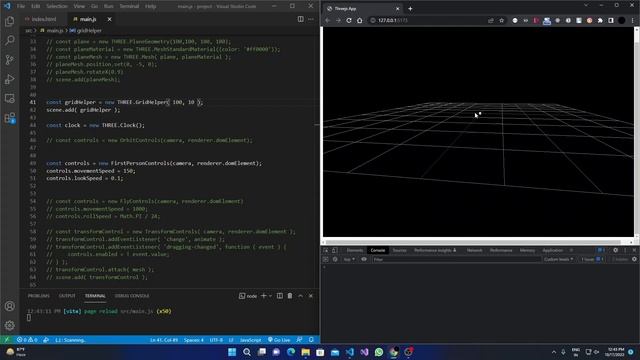640x360 pixels.
Task: Open a new browser tab
Action: pos(410,9)
